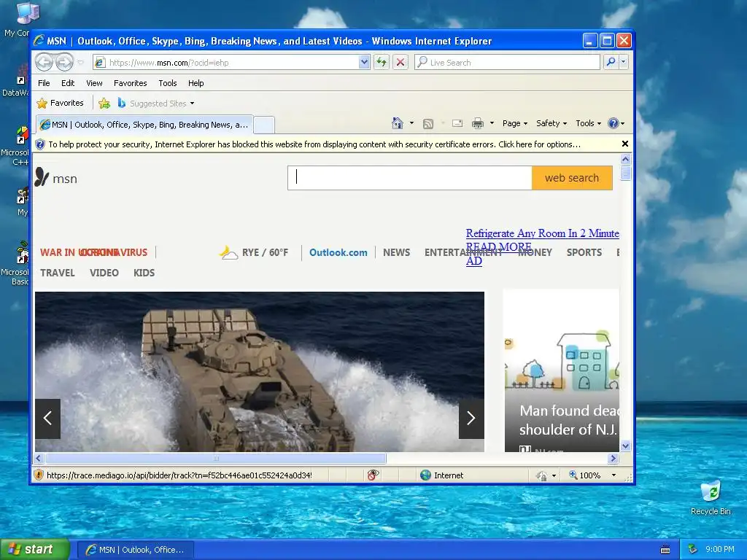
Task: Click the Print icon
Action: click(477, 124)
